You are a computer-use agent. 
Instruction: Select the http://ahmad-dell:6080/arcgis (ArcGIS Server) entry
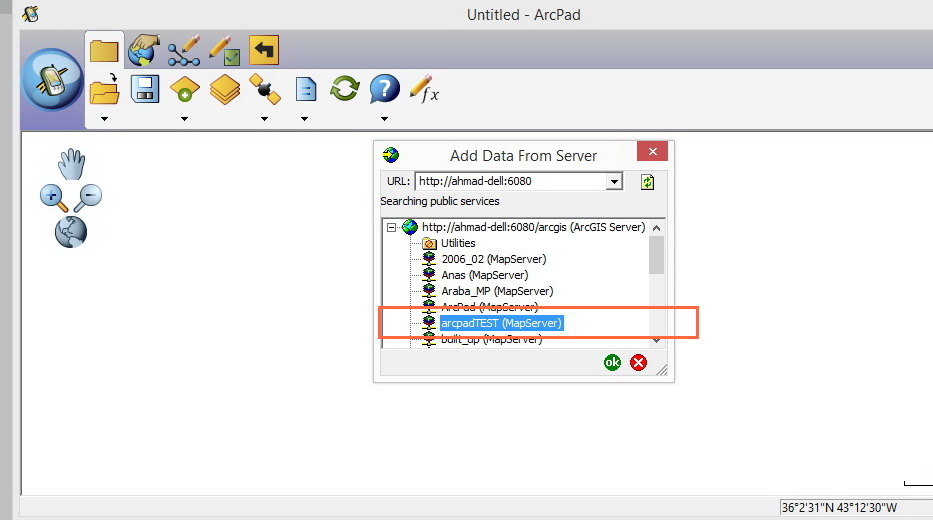coord(534,227)
